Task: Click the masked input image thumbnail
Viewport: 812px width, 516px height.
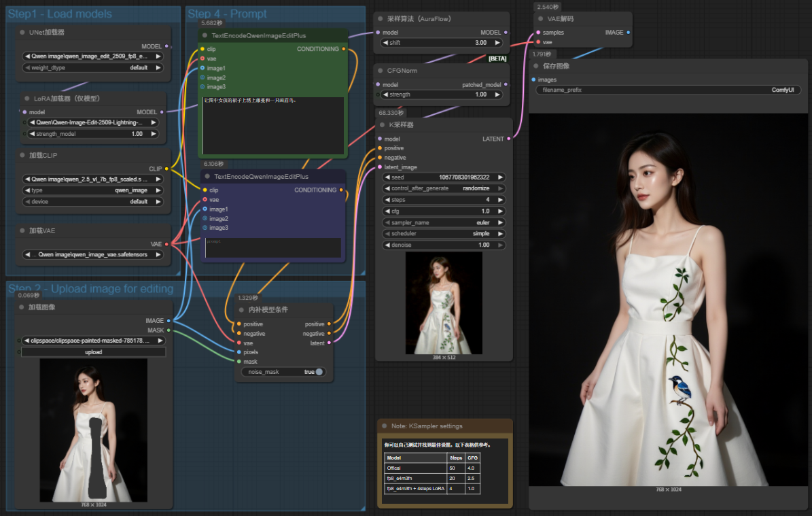Action: [93, 430]
